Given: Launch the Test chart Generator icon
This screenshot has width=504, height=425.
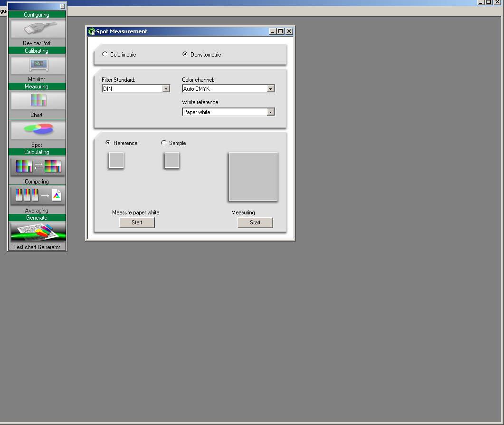Looking at the screenshot, I should (38, 232).
